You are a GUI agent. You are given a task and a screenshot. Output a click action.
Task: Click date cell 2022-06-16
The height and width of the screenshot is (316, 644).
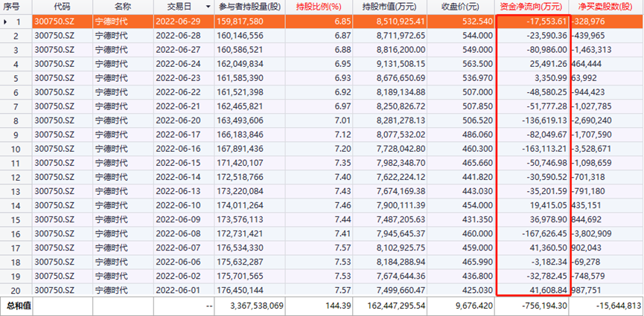pos(177,149)
